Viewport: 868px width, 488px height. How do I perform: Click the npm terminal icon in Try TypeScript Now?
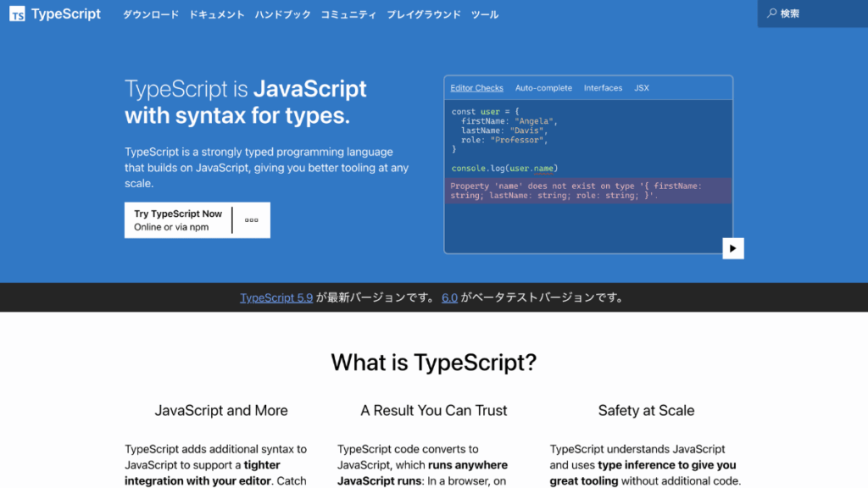[251, 219]
